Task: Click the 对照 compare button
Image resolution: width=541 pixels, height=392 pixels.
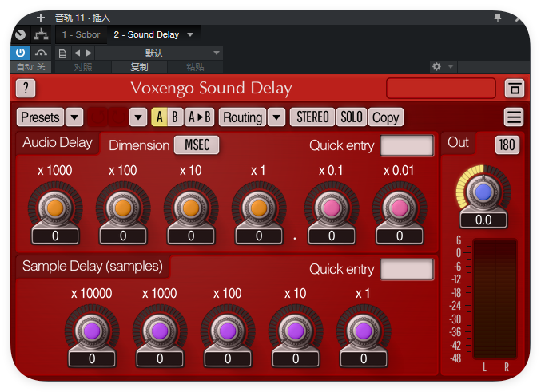Action: point(83,66)
